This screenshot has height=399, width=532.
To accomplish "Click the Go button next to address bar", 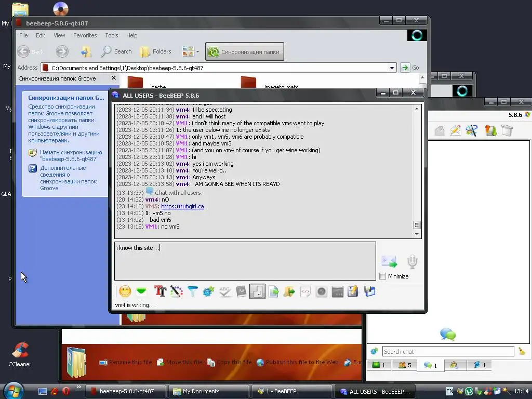I will [x=410, y=68].
